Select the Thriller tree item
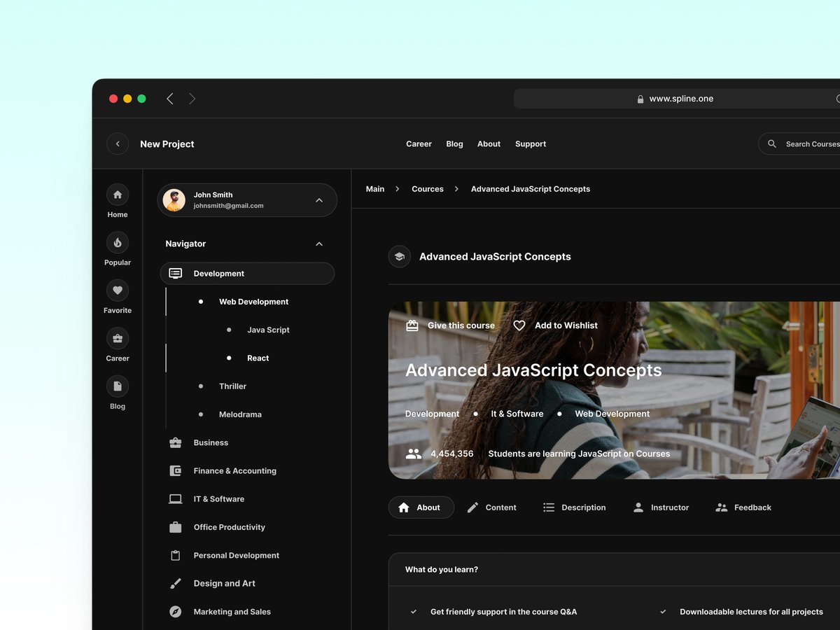The height and width of the screenshot is (630, 840). (232, 386)
